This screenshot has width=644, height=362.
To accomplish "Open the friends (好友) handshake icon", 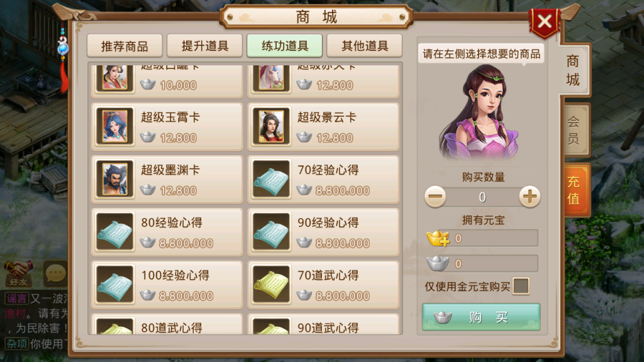I will [x=18, y=273].
